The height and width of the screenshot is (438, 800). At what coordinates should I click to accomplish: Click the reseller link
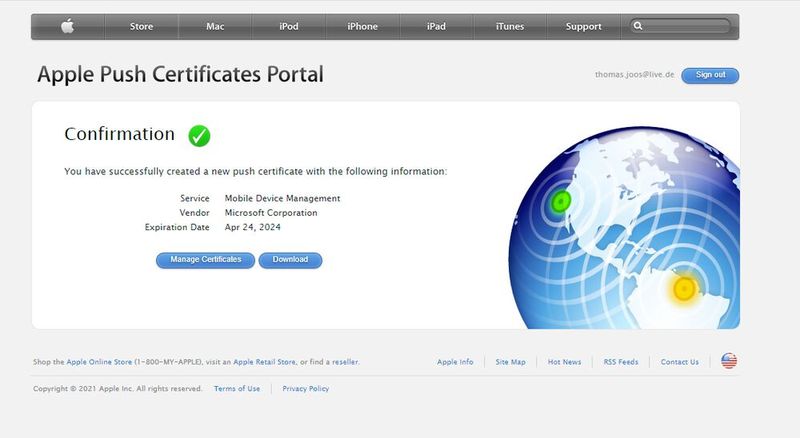tap(345, 362)
